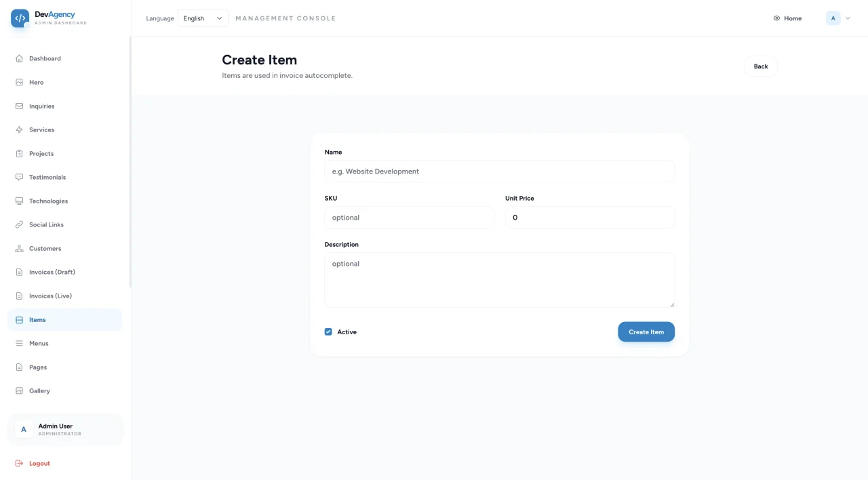Uncheck the Active checkbox
This screenshot has height=480, width=868.
coord(328,332)
